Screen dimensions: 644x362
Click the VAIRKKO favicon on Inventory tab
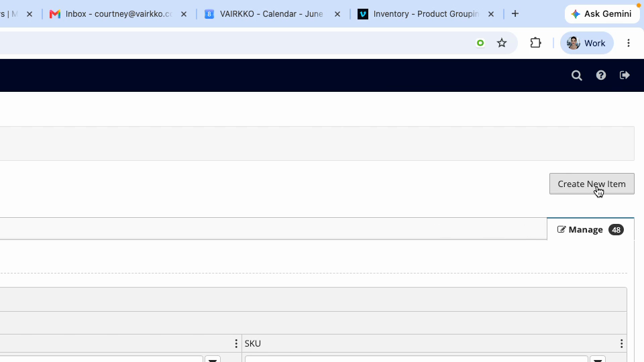[x=363, y=14]
